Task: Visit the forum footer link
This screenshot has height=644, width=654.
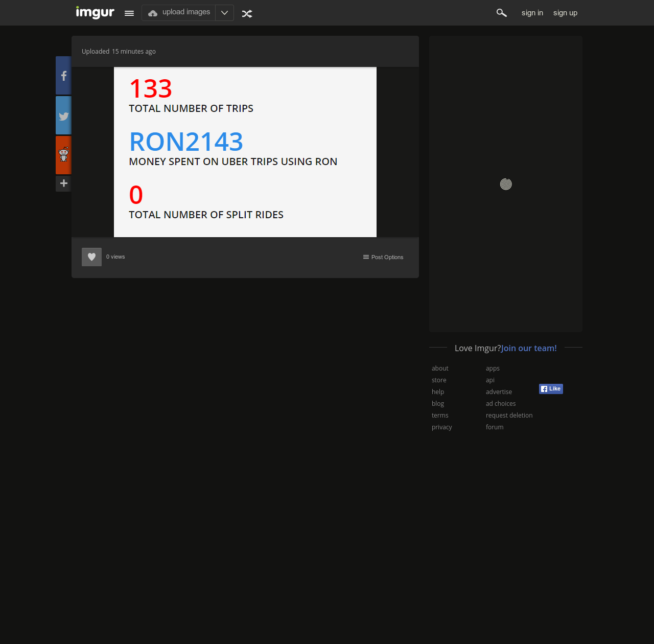Action: (495, 427)
